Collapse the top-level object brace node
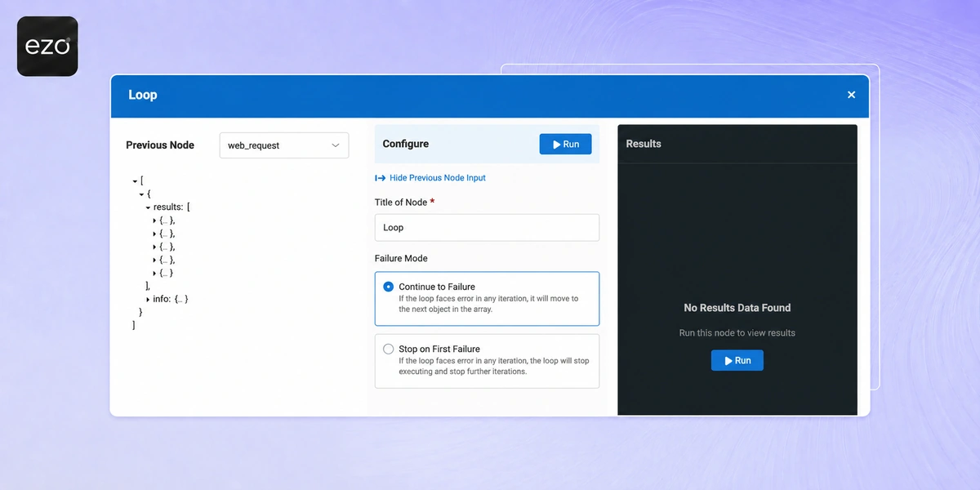 click(x=141, y=194)
